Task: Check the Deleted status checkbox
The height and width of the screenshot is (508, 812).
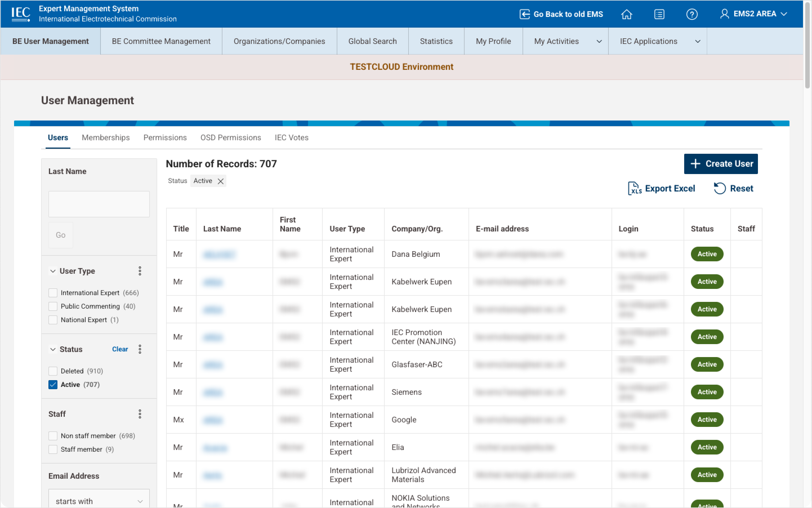Action: click(53, 371)
